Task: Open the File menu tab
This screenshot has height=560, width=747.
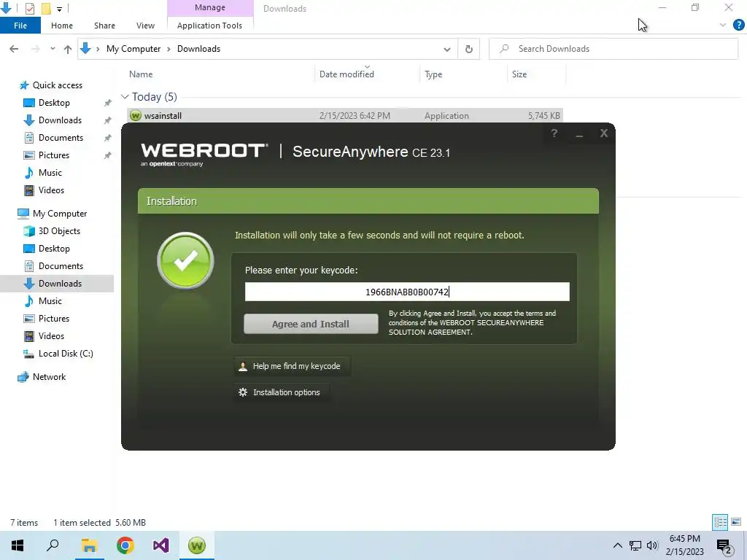Action: point(20,26)
